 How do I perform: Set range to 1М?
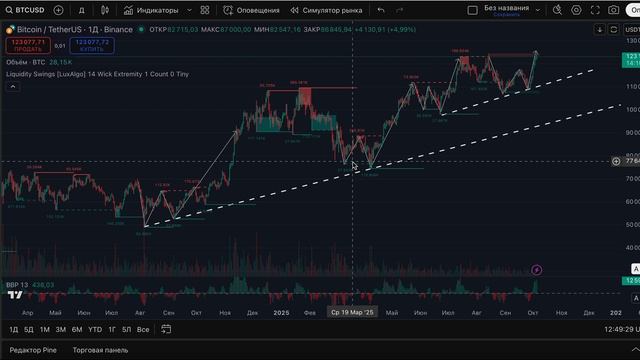[44, 329]
